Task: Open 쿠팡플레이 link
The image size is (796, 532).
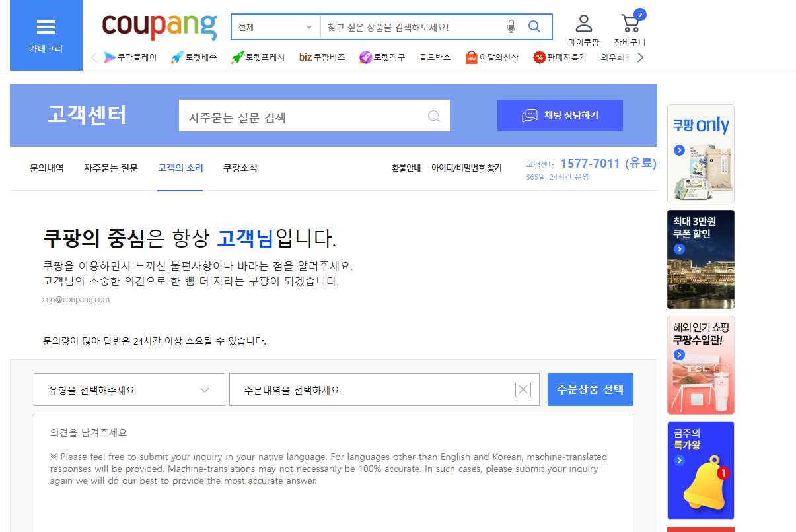Action: [130, 57]
